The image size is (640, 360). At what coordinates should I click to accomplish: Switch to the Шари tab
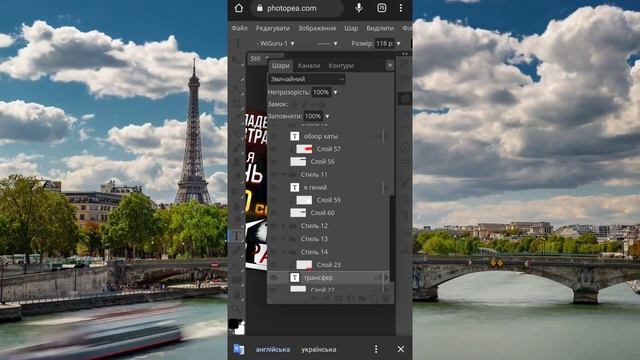[x=280, y=66]
